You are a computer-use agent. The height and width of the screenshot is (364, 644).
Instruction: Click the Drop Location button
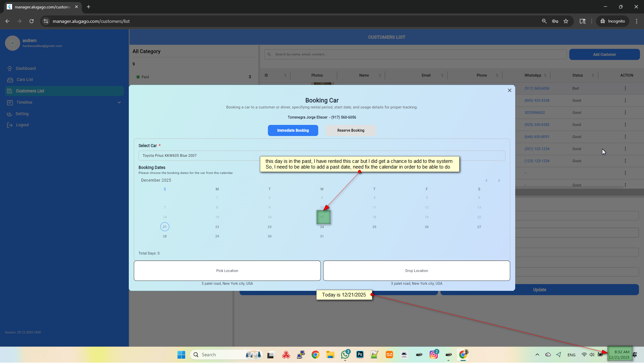(416, 271)
